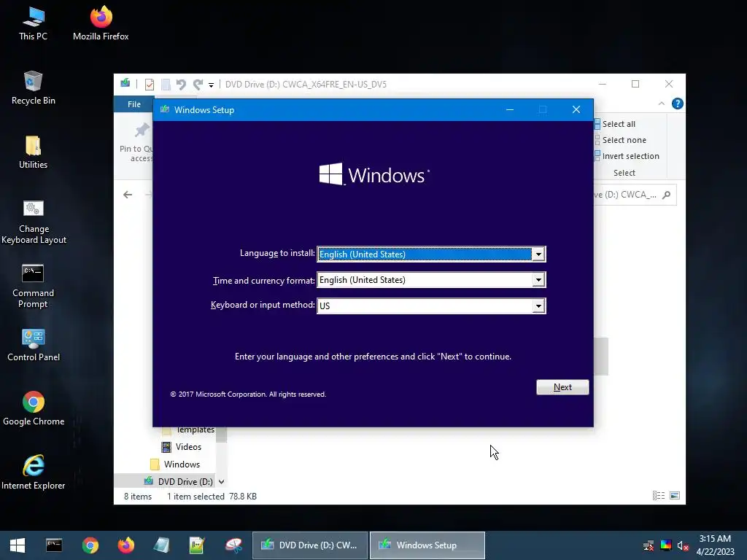
Task: Switch Explorer to large icons view
Action: (675, 496)
